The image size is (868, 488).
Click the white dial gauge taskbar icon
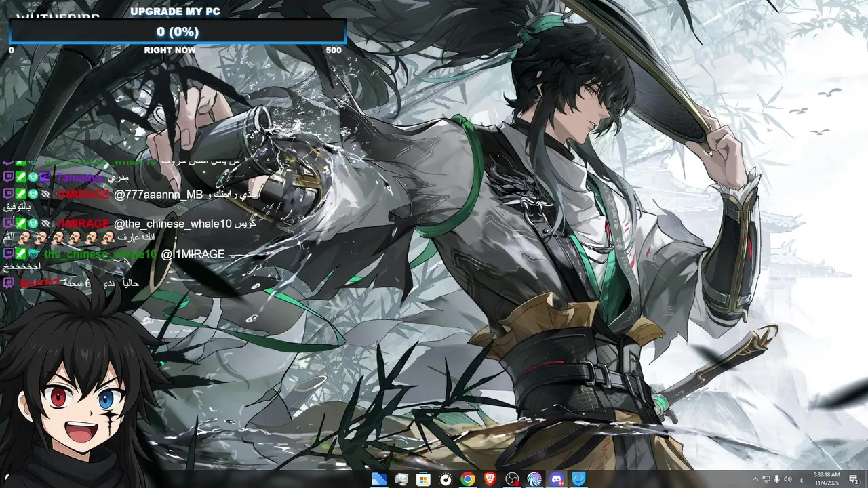446,479
